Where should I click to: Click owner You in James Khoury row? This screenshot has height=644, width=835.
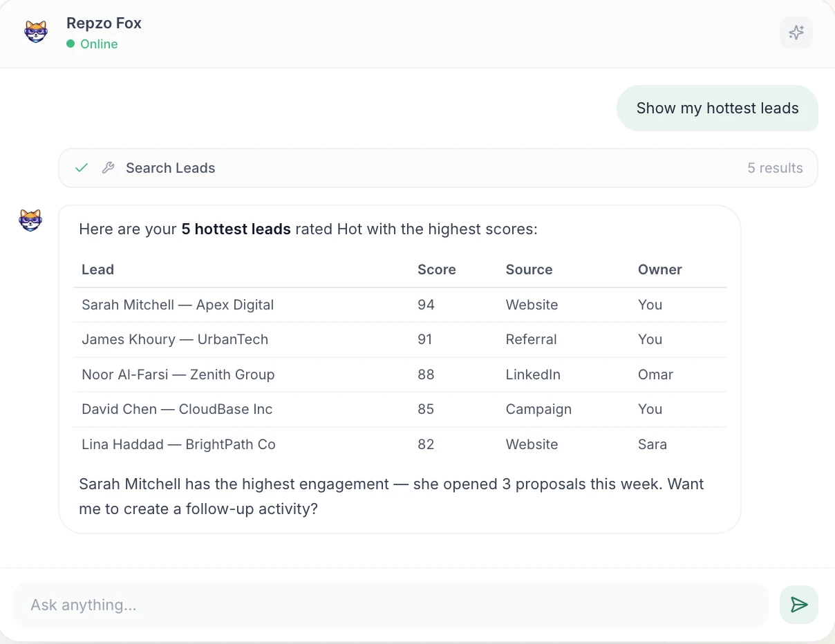[650, 339]
